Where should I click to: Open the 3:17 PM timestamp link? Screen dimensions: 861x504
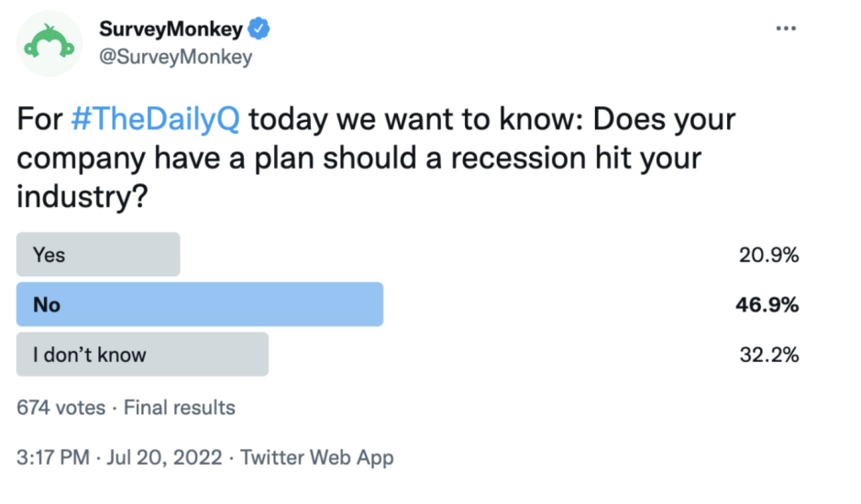(x=52, y=457)
